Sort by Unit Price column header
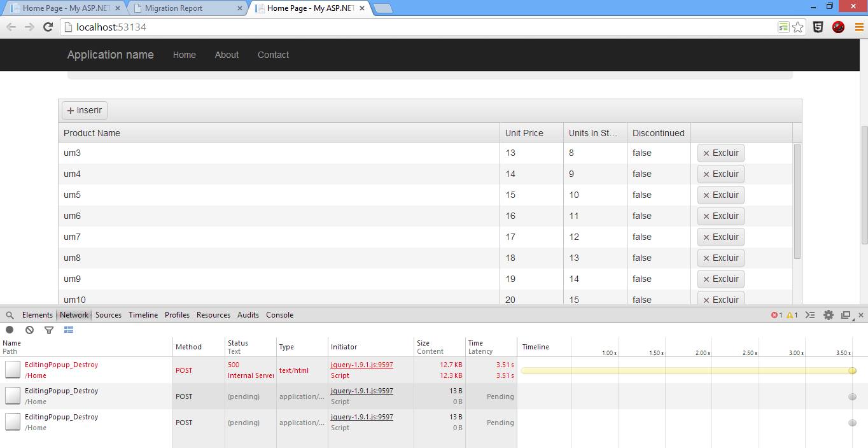 click(532, 133)
